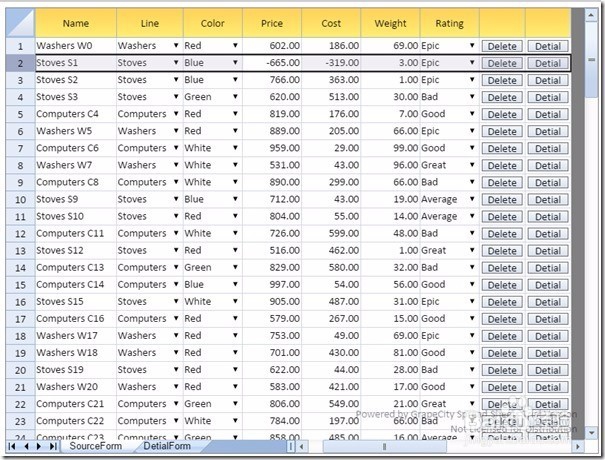Click the Cost column header
Screen dimensions: 605x460
coord(331,23)
